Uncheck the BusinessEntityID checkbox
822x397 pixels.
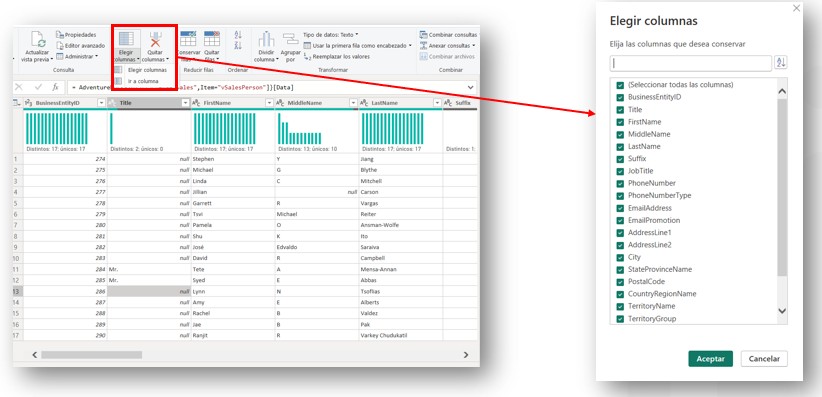click(620, 97)
